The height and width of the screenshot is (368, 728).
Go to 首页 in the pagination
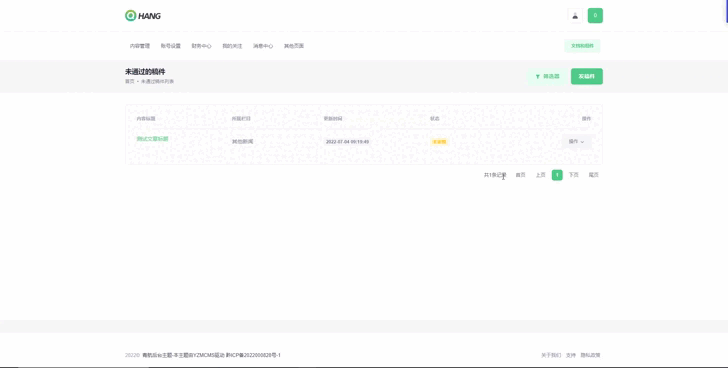[520, 175]
